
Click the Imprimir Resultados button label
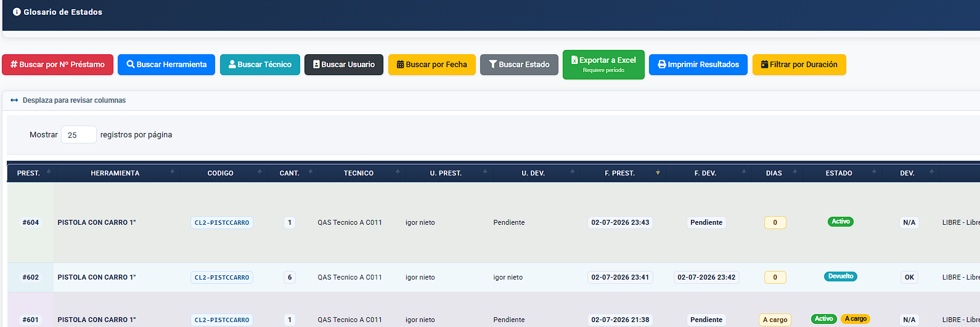point(703,64)
